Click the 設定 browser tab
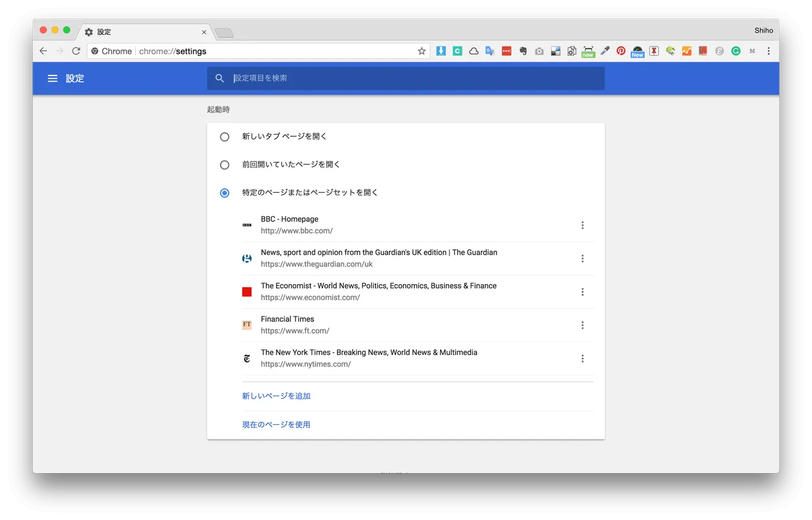Viewport: 812px width, 520px height. [x=145, y=32]
